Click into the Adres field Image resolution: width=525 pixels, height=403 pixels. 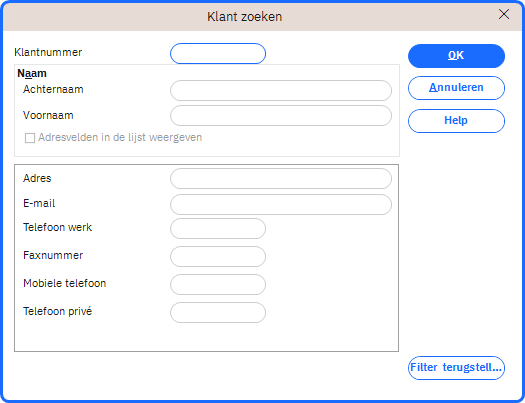click(x=281, y=179)
